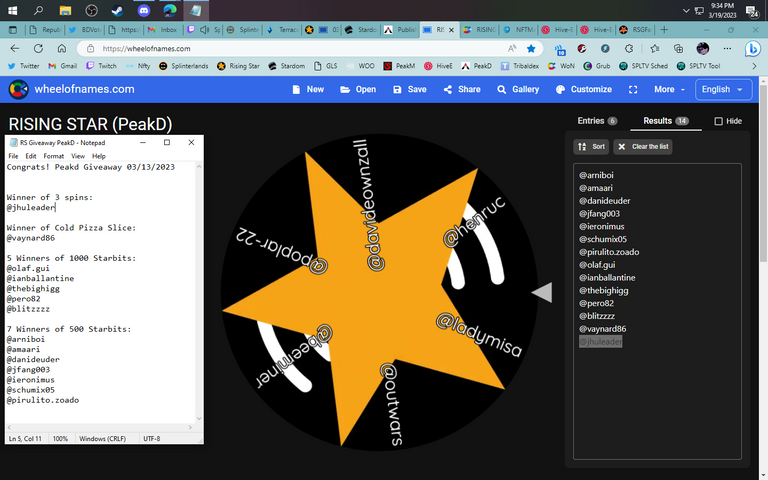Open the Tribaldex bookmark
Image resolution: width=768 pixels, height=480 pixels.
tap(520, 66)
